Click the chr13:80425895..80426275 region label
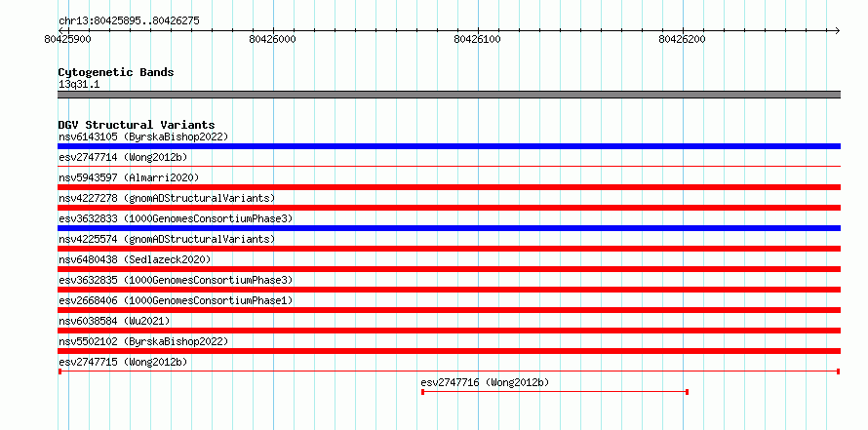 tap(129, 21)
